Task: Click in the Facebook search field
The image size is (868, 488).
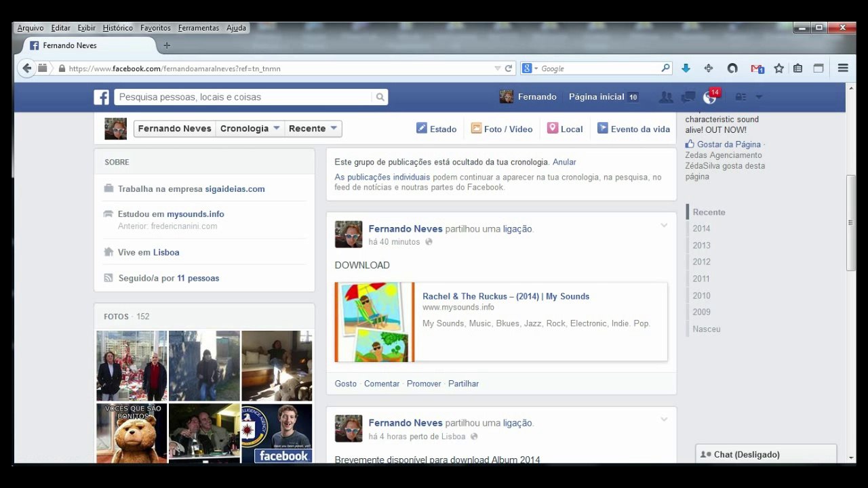Action: pos(243,97)
